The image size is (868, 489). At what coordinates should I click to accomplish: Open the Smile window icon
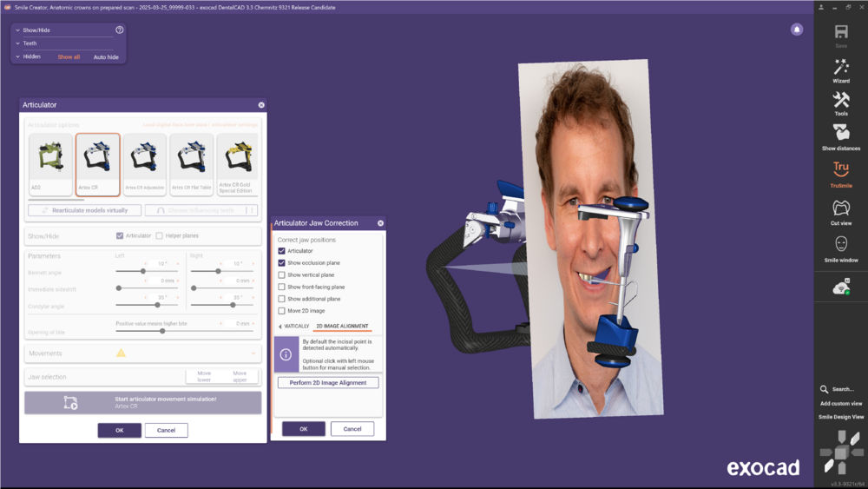[841, 244]
